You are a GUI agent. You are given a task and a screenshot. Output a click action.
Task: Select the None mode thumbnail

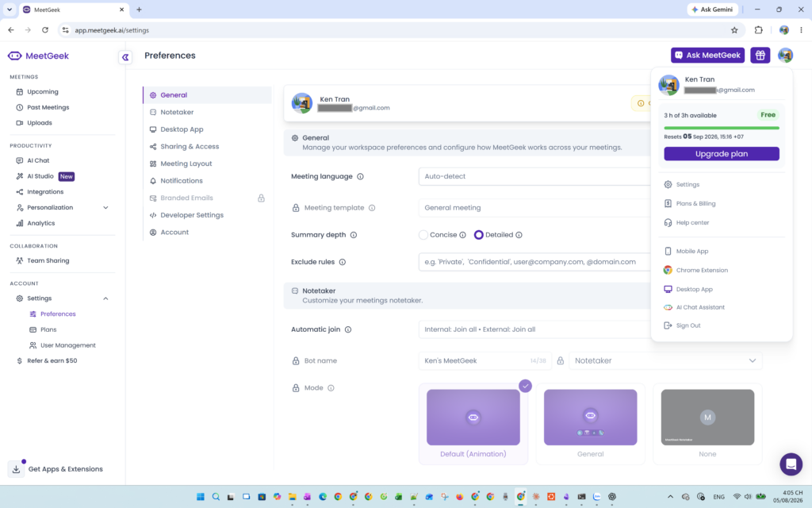click(707, 418)
